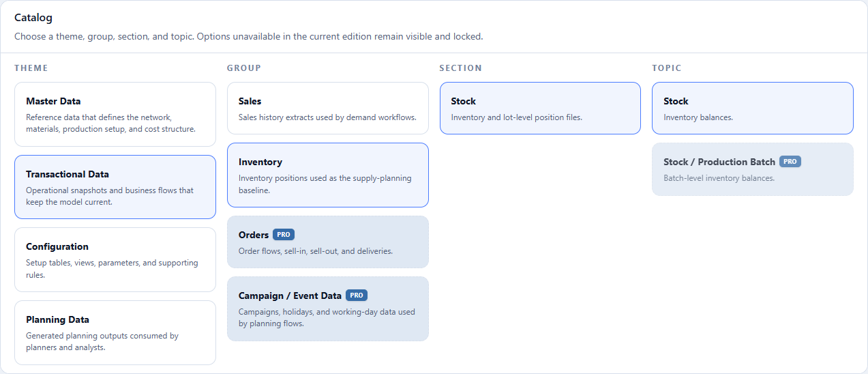
Task: Click the GROUP column header
Action: [x=244, y=68]
